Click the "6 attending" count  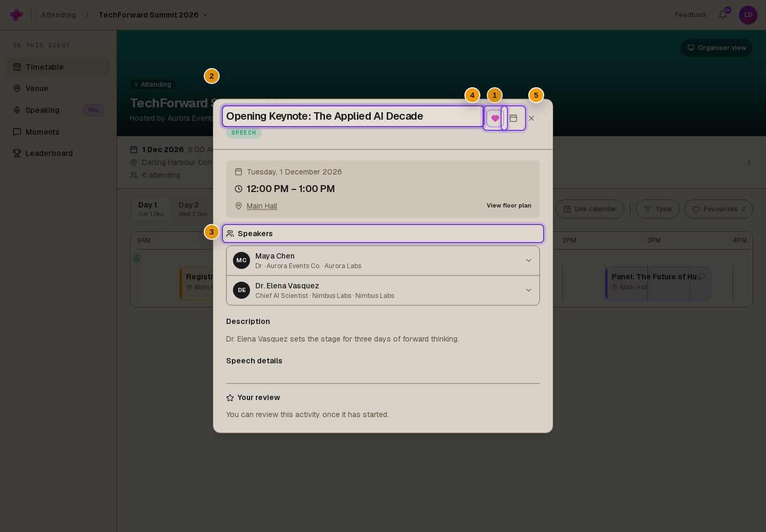click(161, 175)
